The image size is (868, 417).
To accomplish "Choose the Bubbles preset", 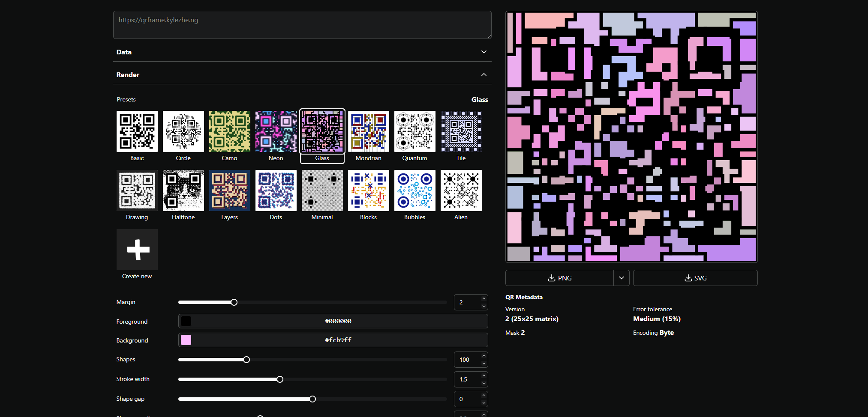I will point(415,191).
